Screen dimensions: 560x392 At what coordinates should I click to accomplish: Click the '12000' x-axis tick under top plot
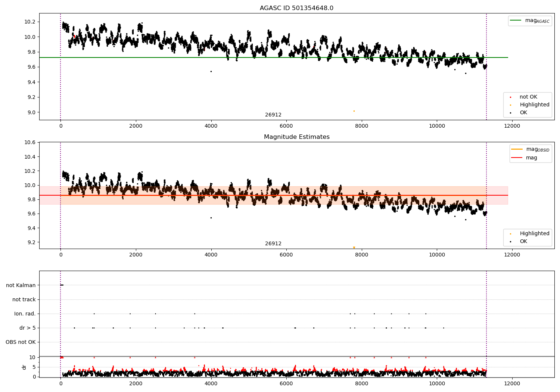coord(512,126)
